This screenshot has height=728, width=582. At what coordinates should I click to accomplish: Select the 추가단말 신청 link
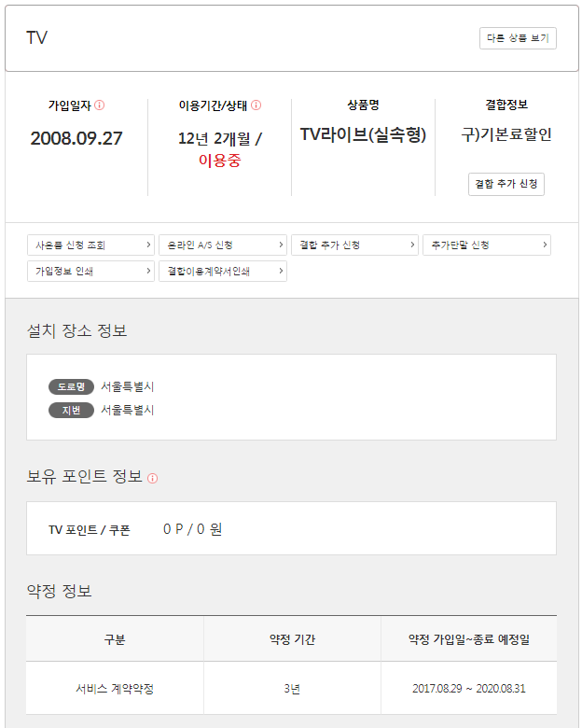[486, 245]
